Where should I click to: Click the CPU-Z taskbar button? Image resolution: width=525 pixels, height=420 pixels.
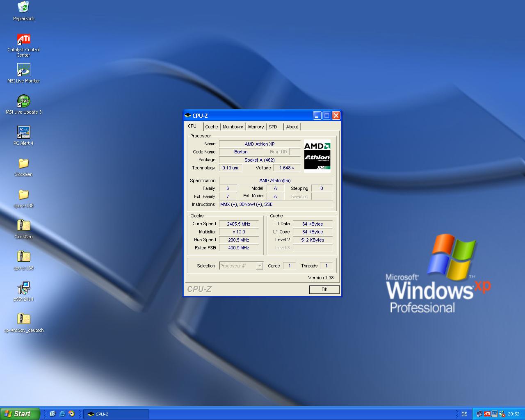[x=116, y=414]
